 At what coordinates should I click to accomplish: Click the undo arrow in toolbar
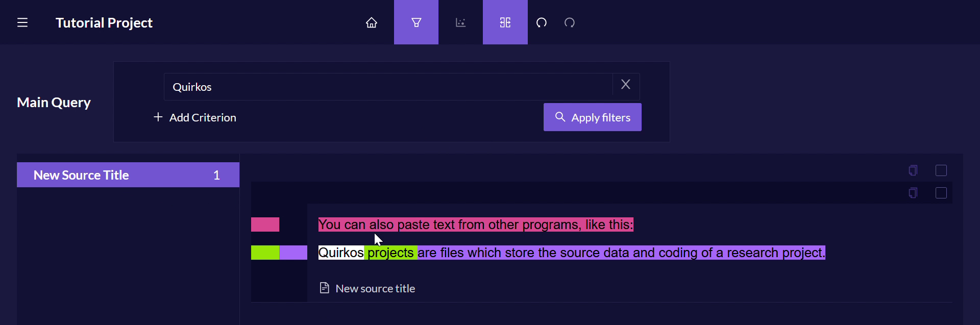(x=542, y=22)
